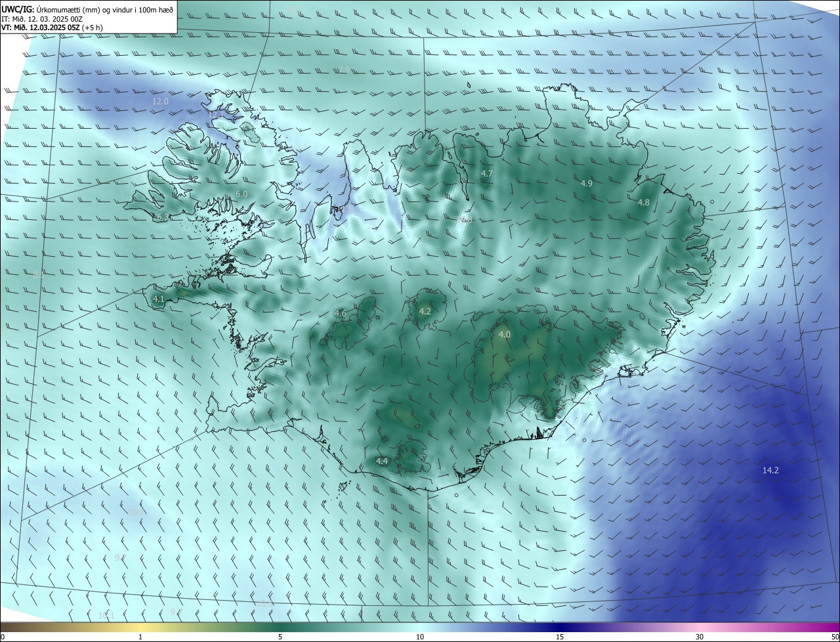Screen dimensions: 840x642
Task: Click the 10.7 value in the southwest sea
Action: pos(136,512)
